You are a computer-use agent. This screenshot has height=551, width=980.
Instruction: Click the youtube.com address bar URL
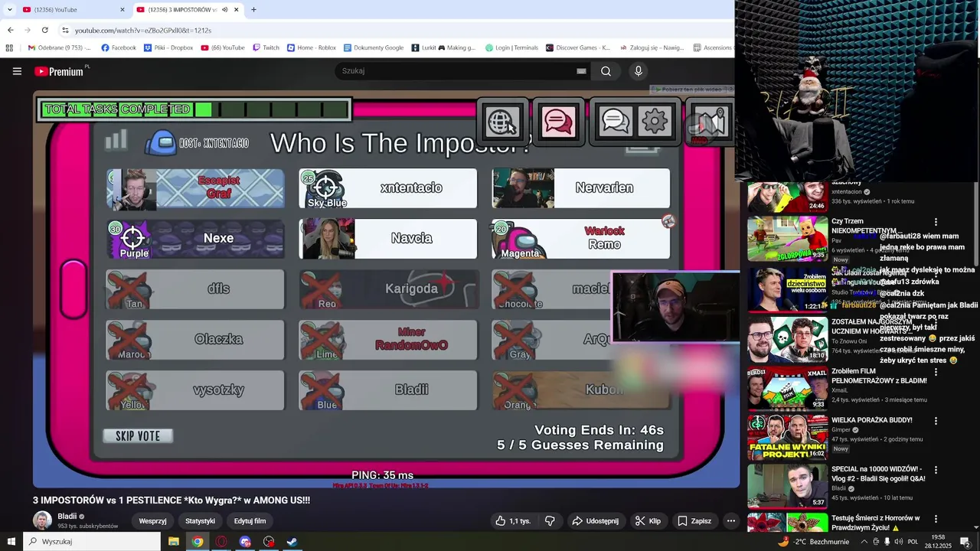click(x=143, y=31)
